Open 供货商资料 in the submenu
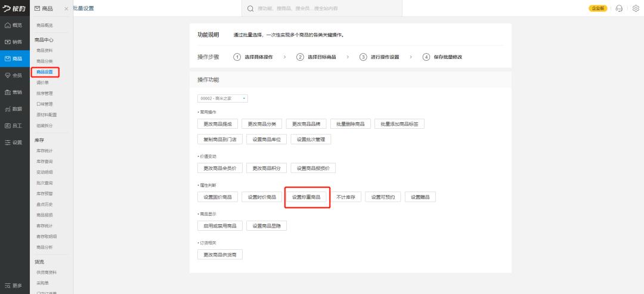The width and height of the screenshot is (644, 294). pyautogui.click(x=47, y=273)
